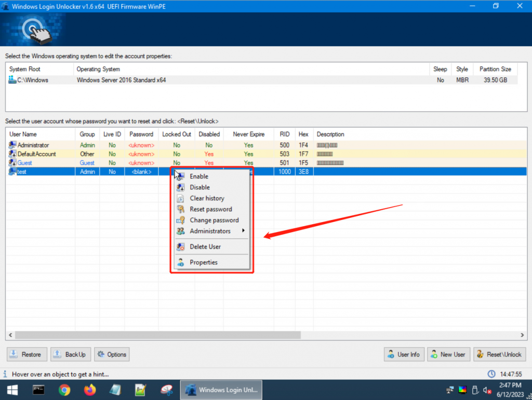Click the Description column header
This screenshot has width=532, height=400.
click(330, 134)
